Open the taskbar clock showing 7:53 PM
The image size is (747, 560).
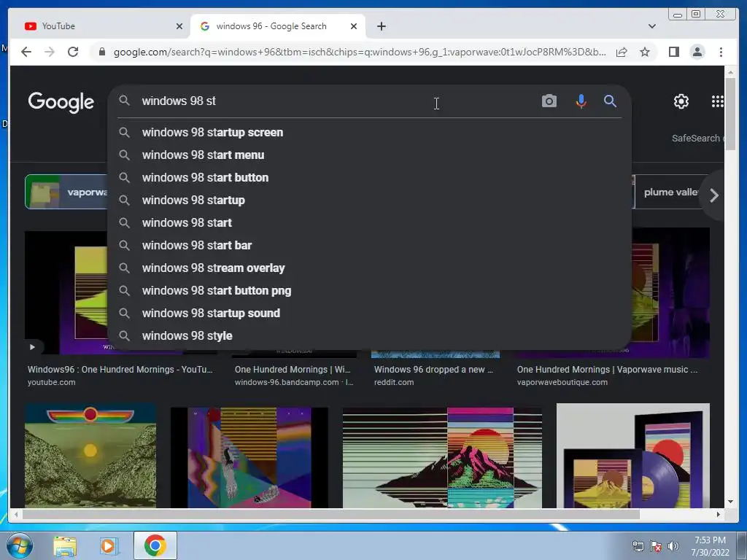pyautogui.click(x=710, y=546)
